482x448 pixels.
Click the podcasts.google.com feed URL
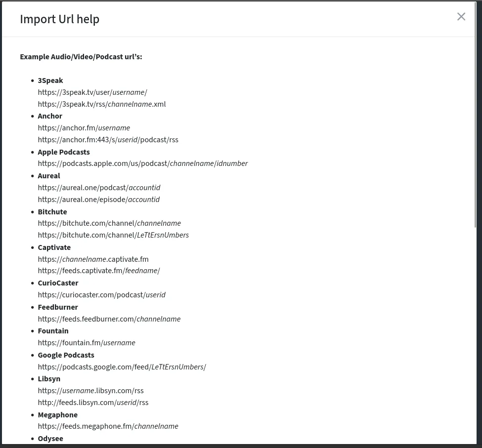(122, 367)
